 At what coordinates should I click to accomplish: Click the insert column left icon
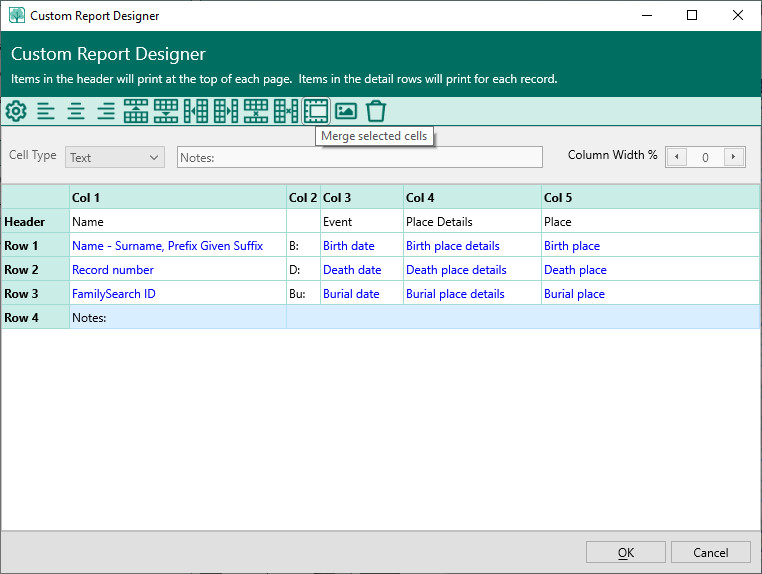pyautogui.click(x=196, y=112)
